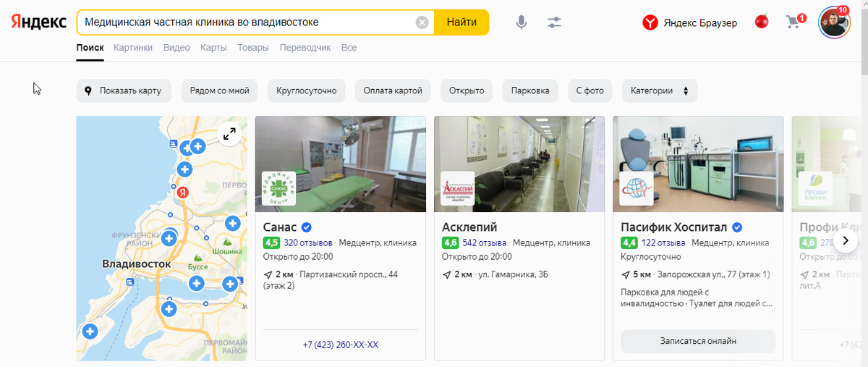The image size is (868, 367).
Task: Click the Показать карту button
Action: [124, 90]
